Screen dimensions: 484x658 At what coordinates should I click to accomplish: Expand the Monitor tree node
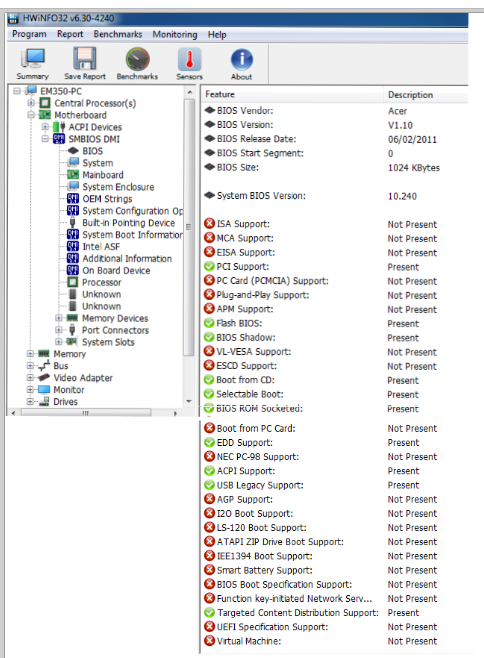point(30,389)
